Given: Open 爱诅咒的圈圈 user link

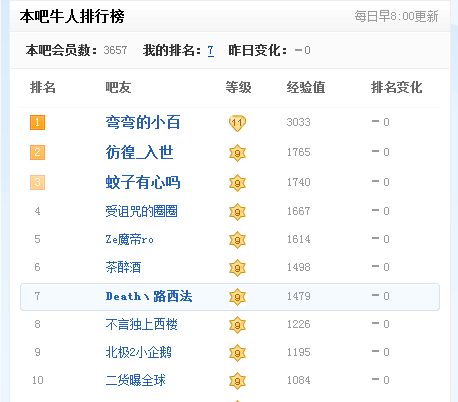Looking at the screenshot, I should coord(141,211).
